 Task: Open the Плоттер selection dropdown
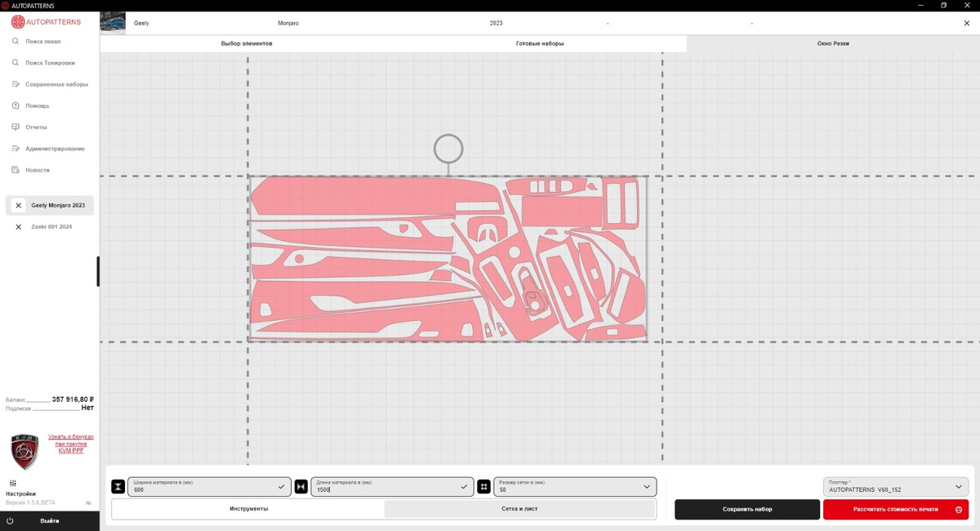896,487
